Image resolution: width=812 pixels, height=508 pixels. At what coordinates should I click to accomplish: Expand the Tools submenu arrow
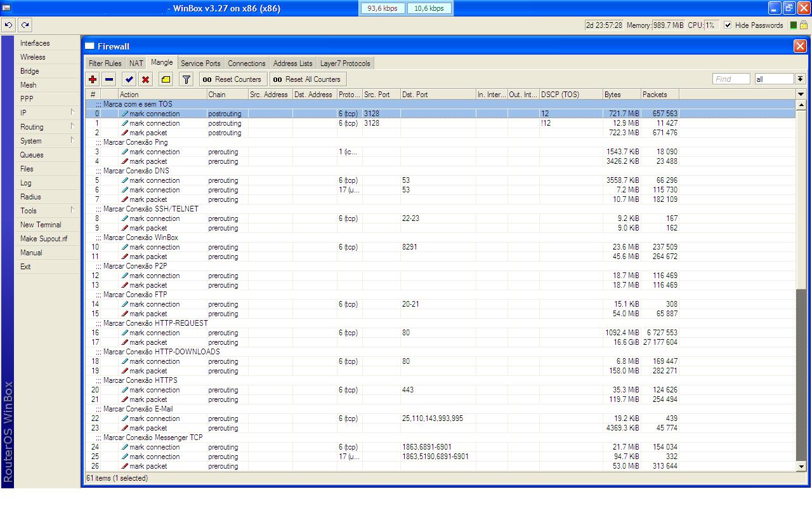point(72,210)
